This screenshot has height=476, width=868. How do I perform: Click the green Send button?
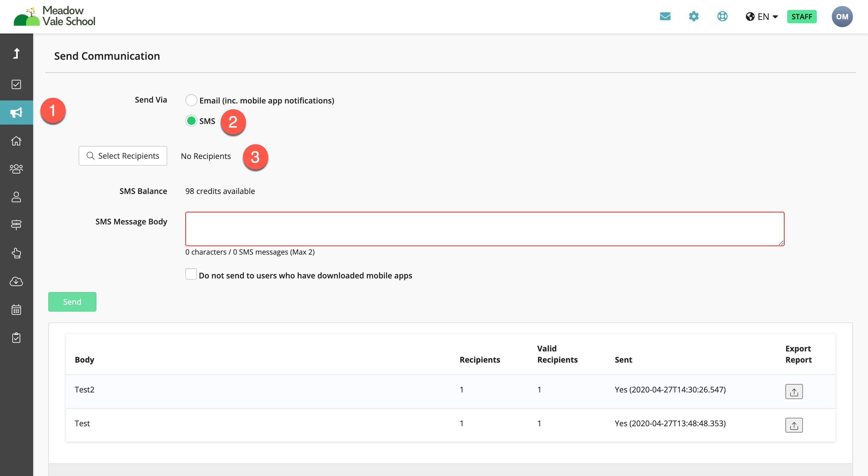click(x=72, y=302)
